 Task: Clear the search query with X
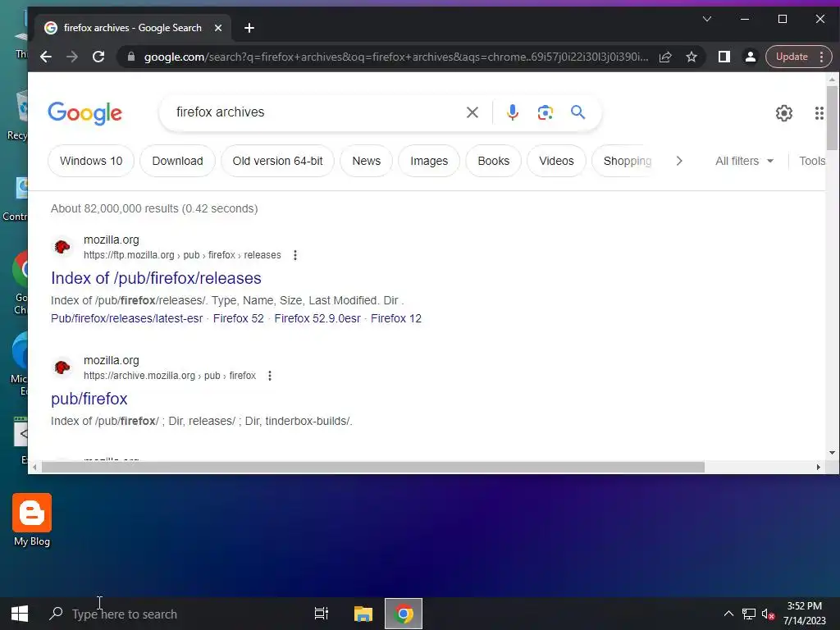coord(472,112)
